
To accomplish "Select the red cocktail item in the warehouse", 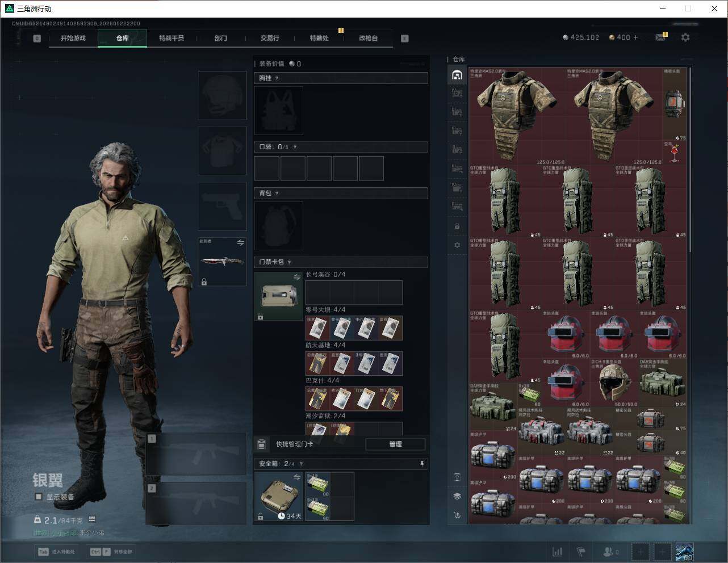I will pyautogui.click(x=675, y=153).
